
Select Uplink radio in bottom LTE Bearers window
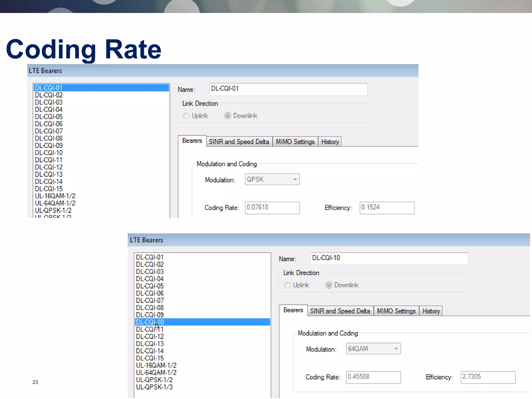tap(287, 285)
